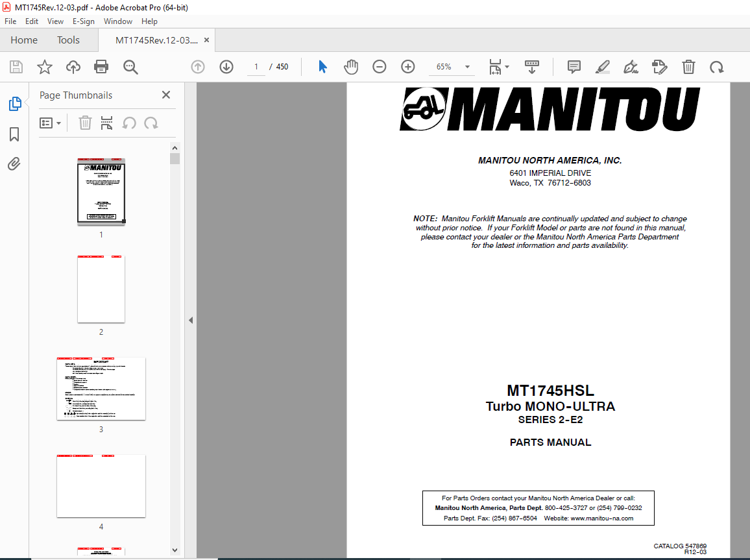Open the Window menu
Screen dimensions: 750x560
pos(117,21)
